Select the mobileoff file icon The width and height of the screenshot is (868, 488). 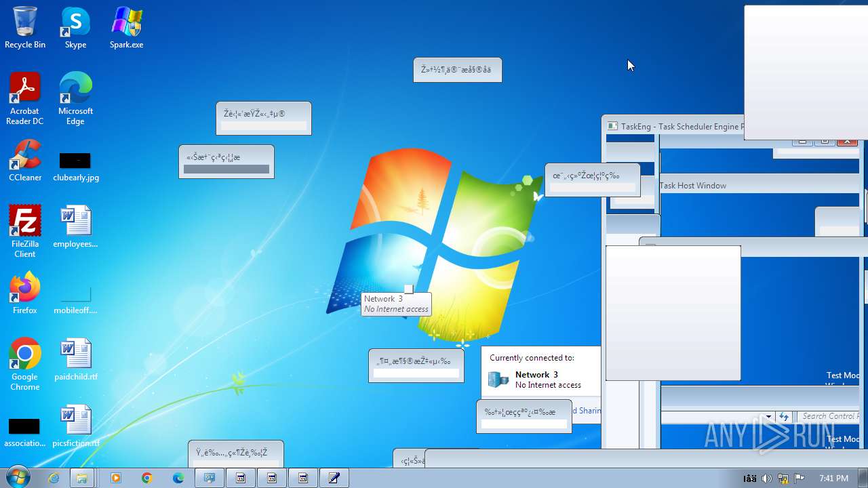click(x=75, y=298)
